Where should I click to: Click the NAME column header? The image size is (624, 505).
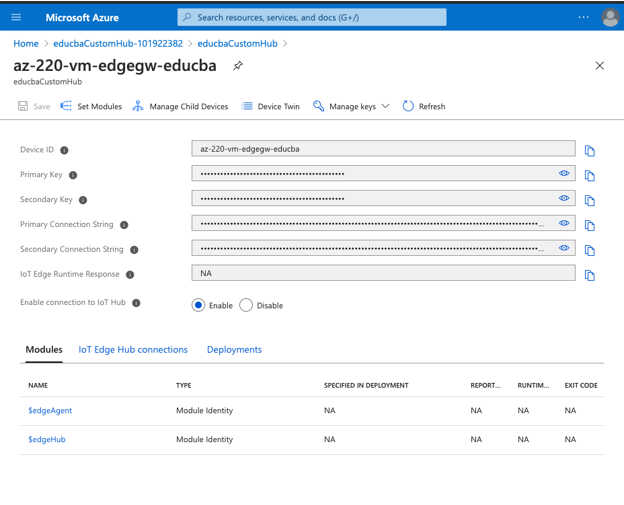coord(38,385)
